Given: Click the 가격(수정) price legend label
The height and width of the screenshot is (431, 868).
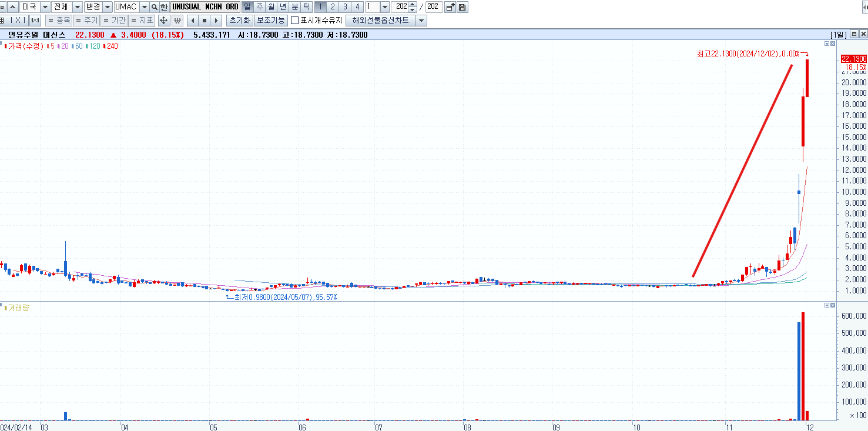Looking at the screenshot, I should click(25, 46).
